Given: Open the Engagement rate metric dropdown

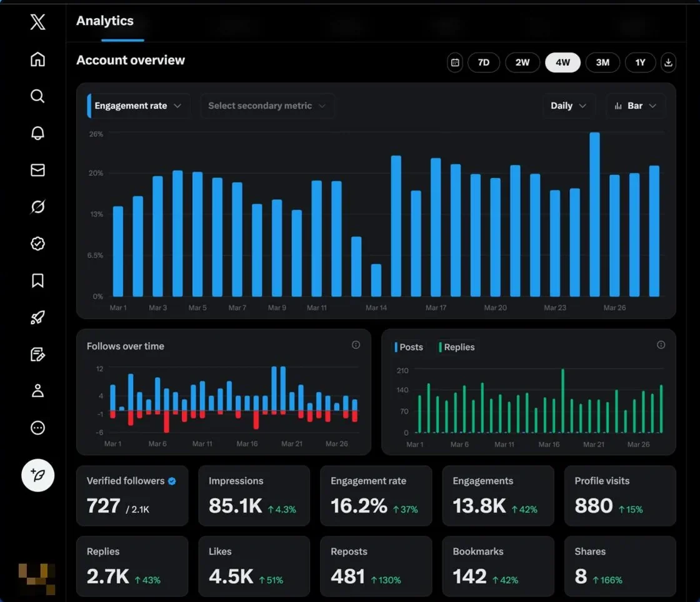Looking at the screenshot, I should pos(138,106).
